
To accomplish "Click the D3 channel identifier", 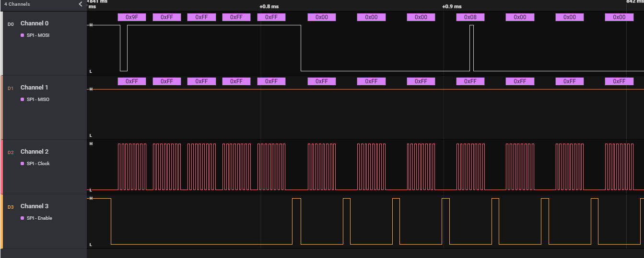I will click(x=11, y=207).
